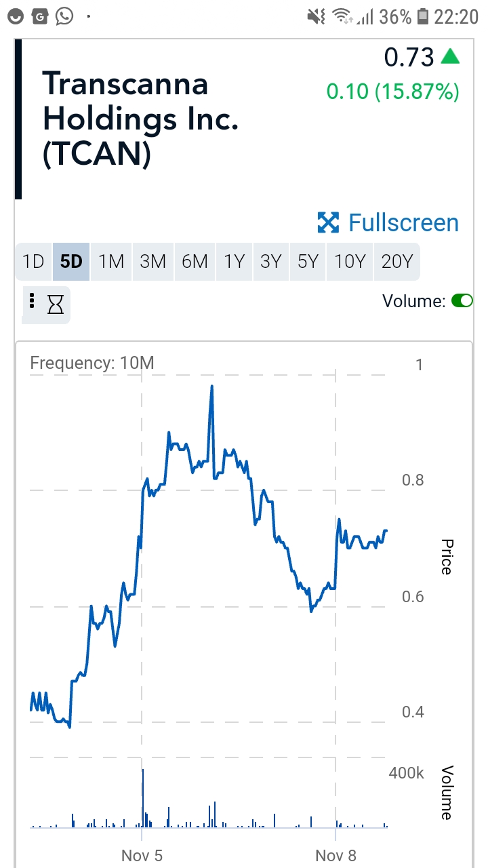Tap the three-dot chart options icon
The image size is (488, 868).
tap(32, 300)
